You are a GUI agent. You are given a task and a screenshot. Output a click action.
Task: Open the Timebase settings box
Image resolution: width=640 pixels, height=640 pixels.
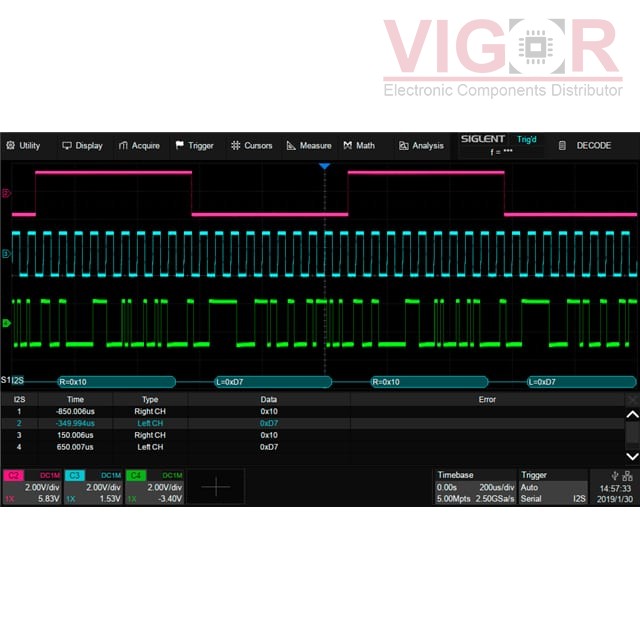point(475,487)
